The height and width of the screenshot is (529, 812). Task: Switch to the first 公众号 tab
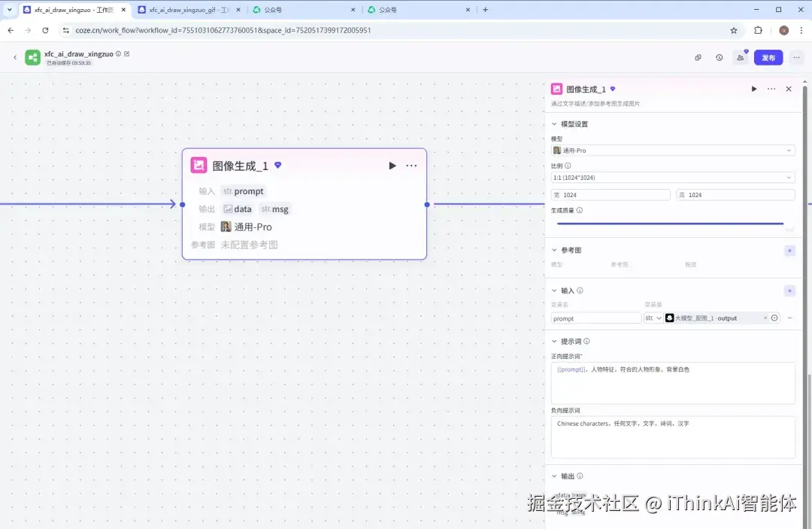point(304,10)
